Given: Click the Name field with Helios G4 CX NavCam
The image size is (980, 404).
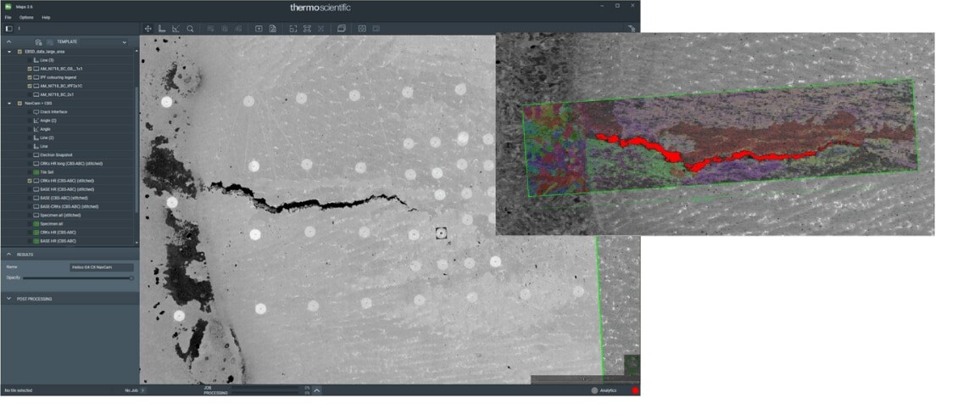Looking at the screenshot, I should [x=101, y=267].
